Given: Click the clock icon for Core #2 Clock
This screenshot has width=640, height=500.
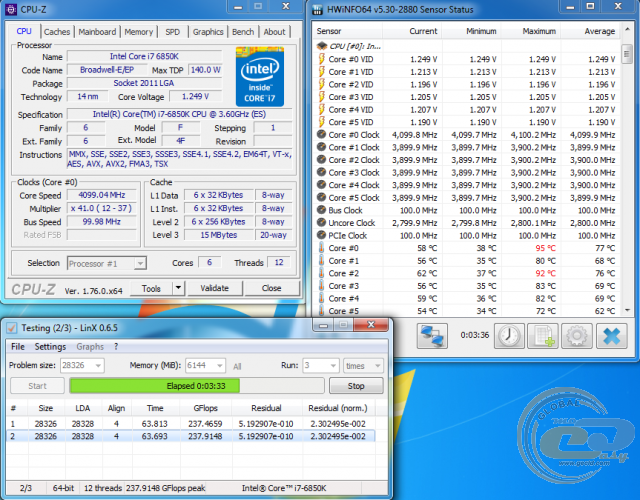Looking at the screenshot, I should 321,160.
